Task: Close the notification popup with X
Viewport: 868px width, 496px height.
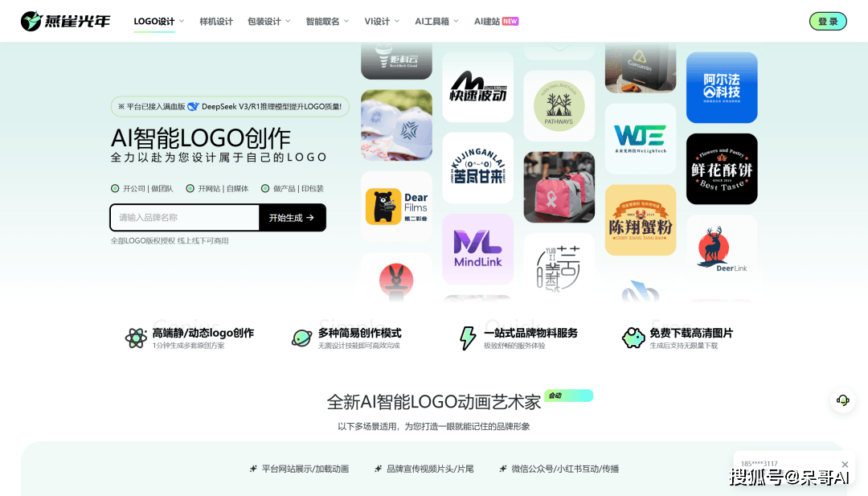Action: click(845, 465)
